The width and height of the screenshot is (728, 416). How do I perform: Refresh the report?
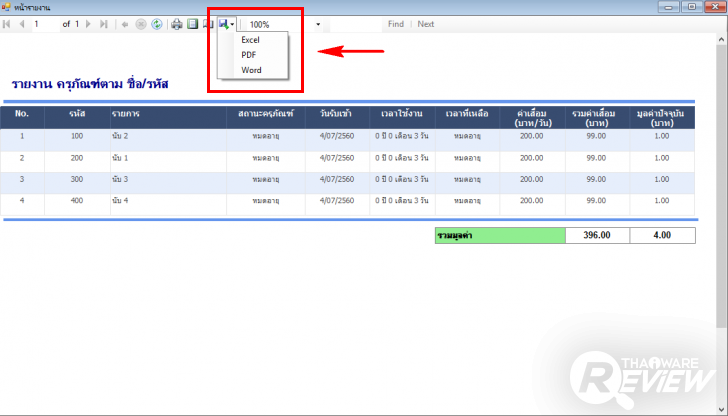point(157,24)
